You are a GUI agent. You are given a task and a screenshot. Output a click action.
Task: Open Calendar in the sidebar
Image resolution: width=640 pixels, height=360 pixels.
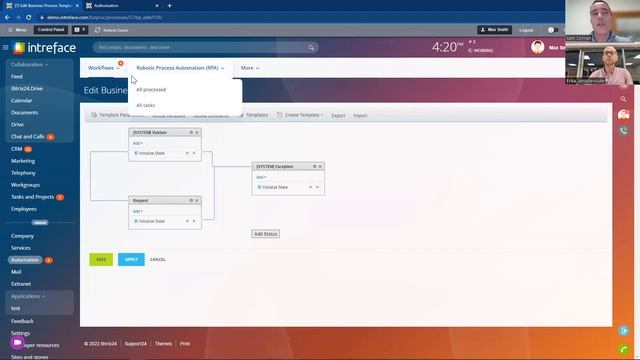click(x=21, y=100)
